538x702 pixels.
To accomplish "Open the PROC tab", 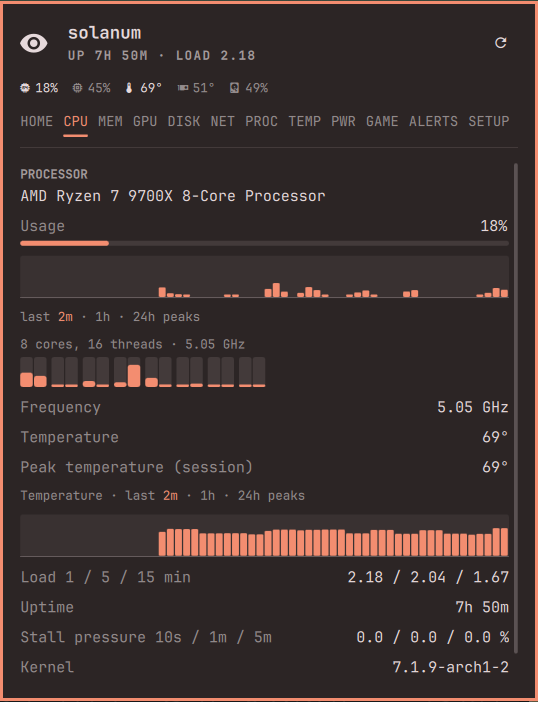I will tap(261, 121).
